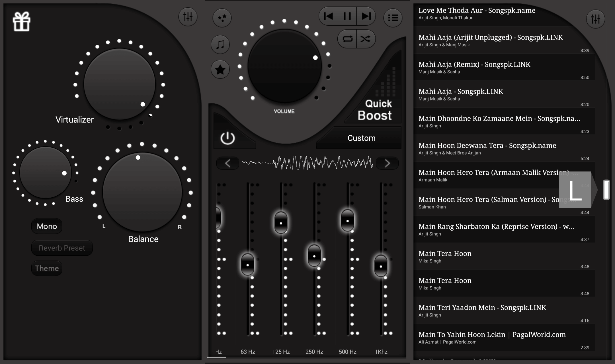Go to previous preset with left chevron

pos(227,163)
